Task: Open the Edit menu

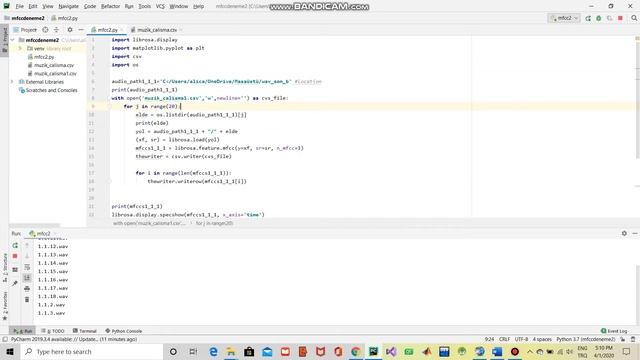Action: click(33, 7)
